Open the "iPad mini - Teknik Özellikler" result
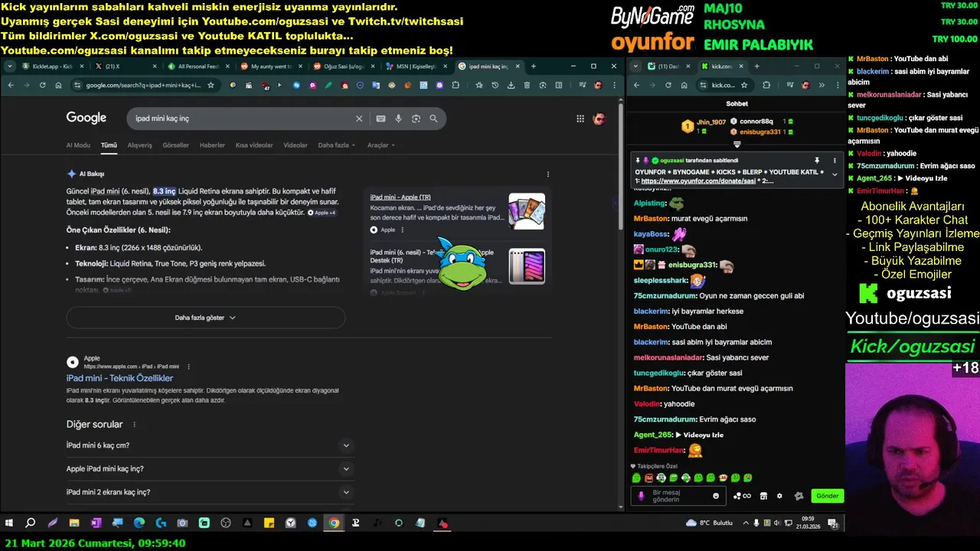 click(x=119, y=378)
